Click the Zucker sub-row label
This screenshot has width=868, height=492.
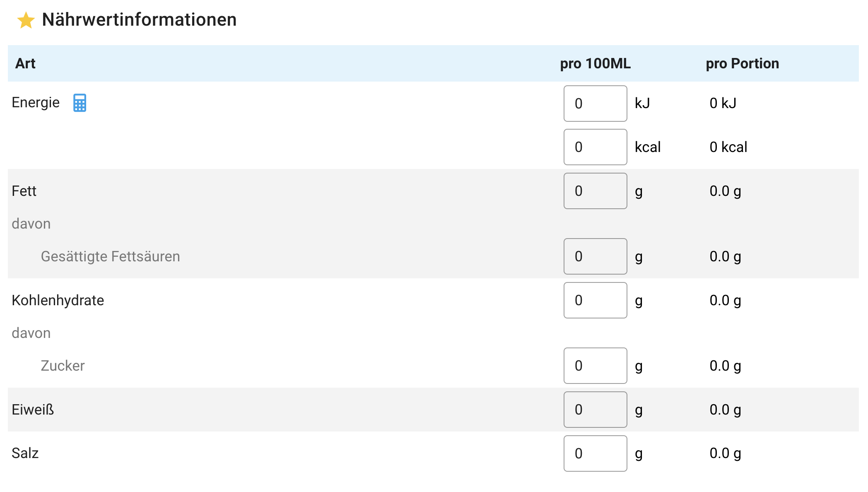(63, 366)
